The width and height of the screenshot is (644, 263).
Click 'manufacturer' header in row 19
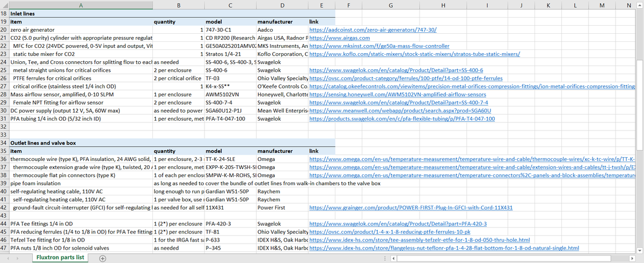click(282, 22)
